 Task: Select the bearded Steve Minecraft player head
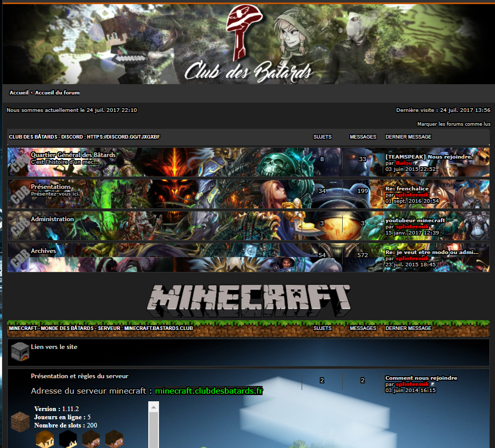coord(91,439)
